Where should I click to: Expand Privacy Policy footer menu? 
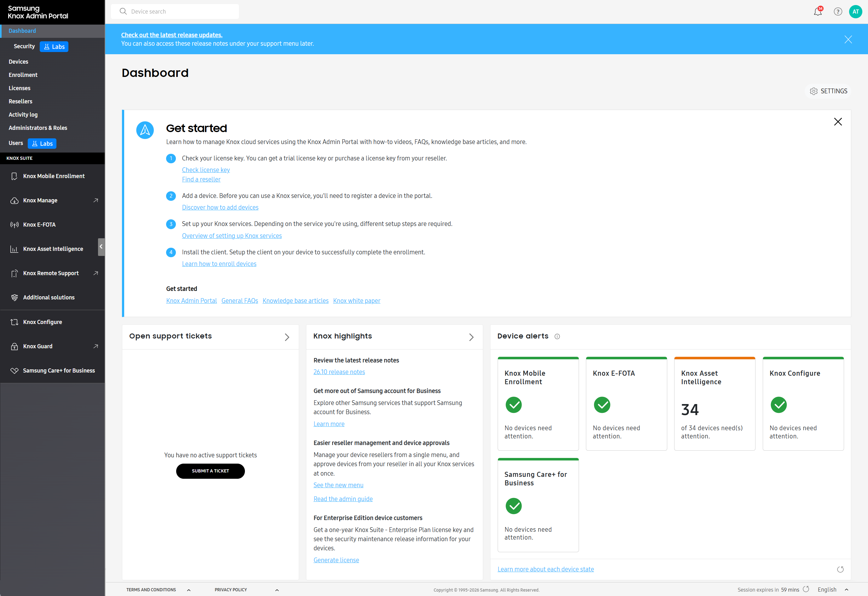pyautogui.click(x=277, y=590)
